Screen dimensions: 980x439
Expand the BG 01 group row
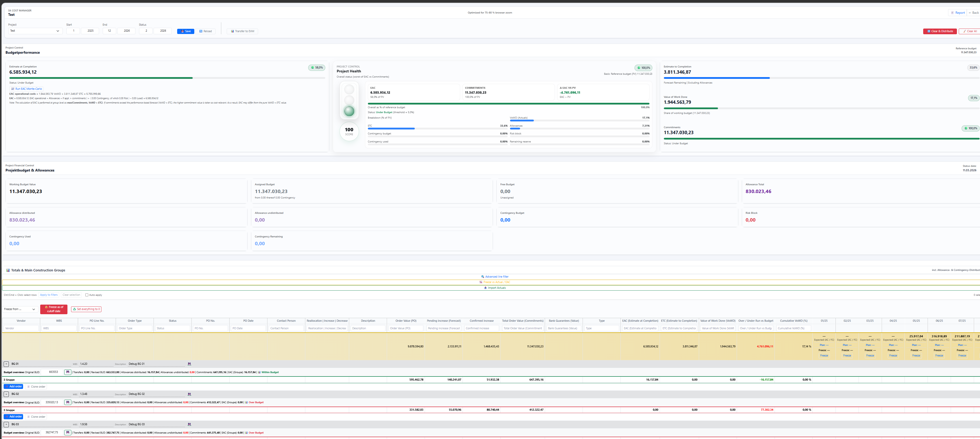6,364
